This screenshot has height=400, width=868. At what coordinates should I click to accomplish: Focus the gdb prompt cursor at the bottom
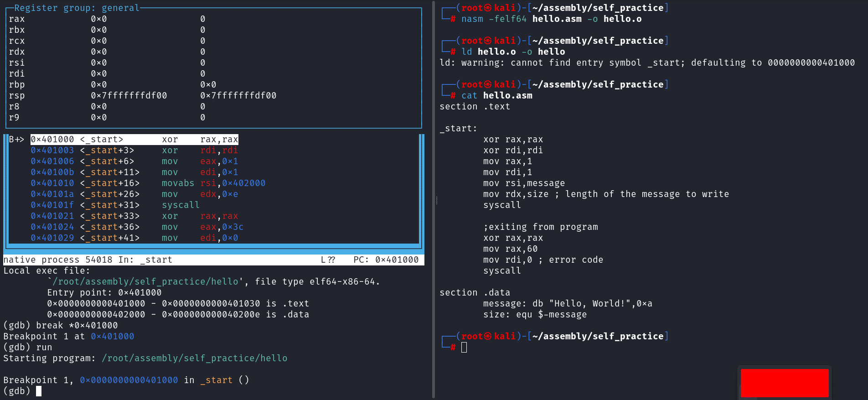tap(39, 391)
